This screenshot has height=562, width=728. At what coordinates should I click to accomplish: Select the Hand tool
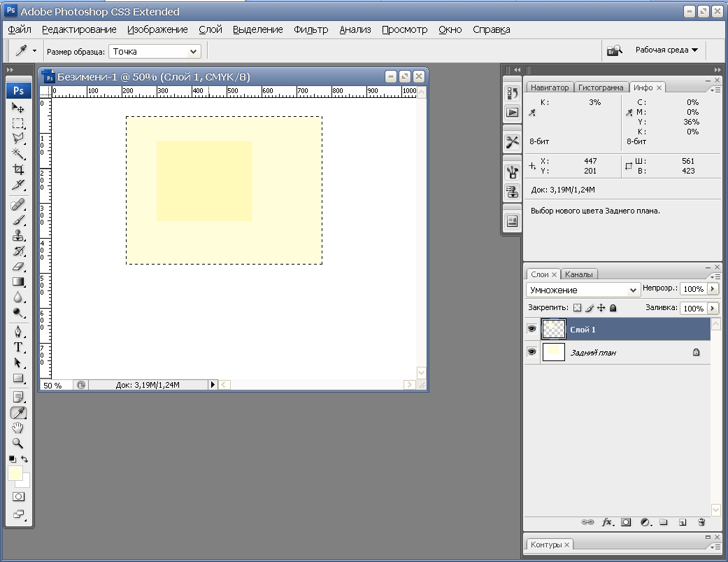click(18, 428)
